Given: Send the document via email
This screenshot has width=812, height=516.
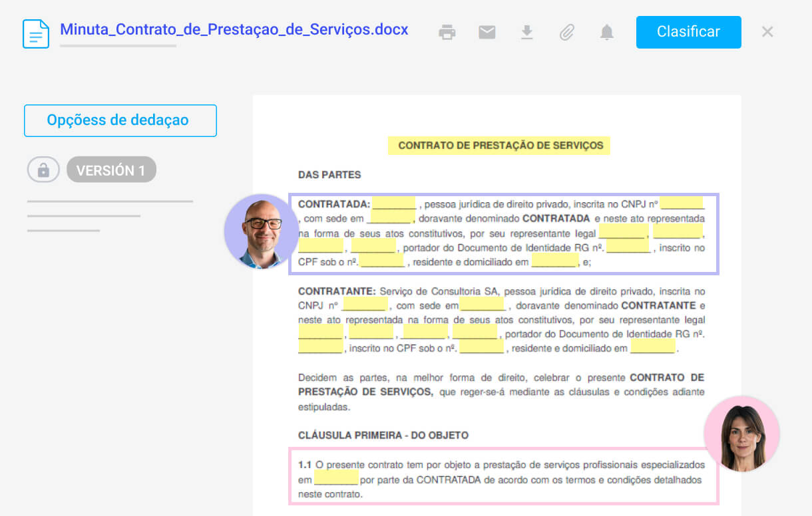Looking at the screenshot, I should pos(487,32).
